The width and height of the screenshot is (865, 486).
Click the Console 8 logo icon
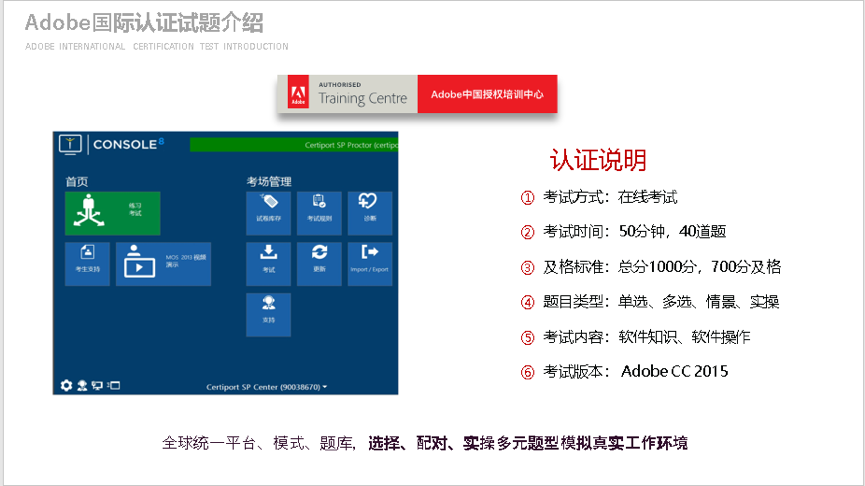[x=70, y=145]
